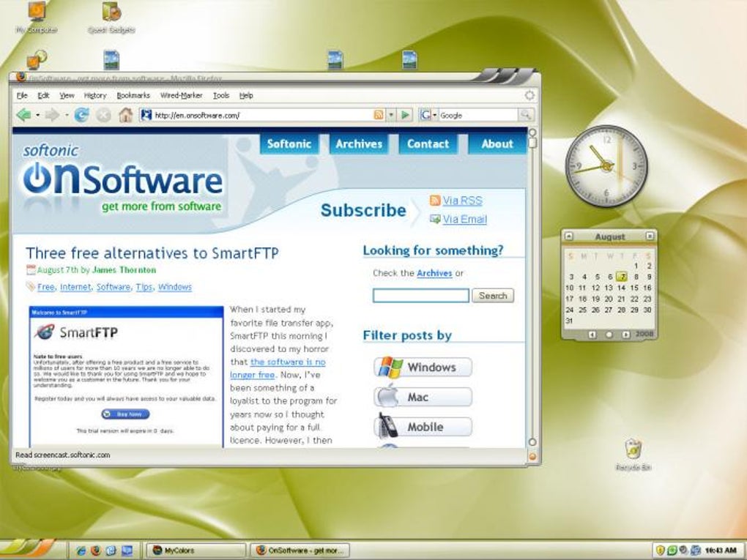Reload the page with the Refresh icon
The image size is (747, 560).
tap(81, 115)
